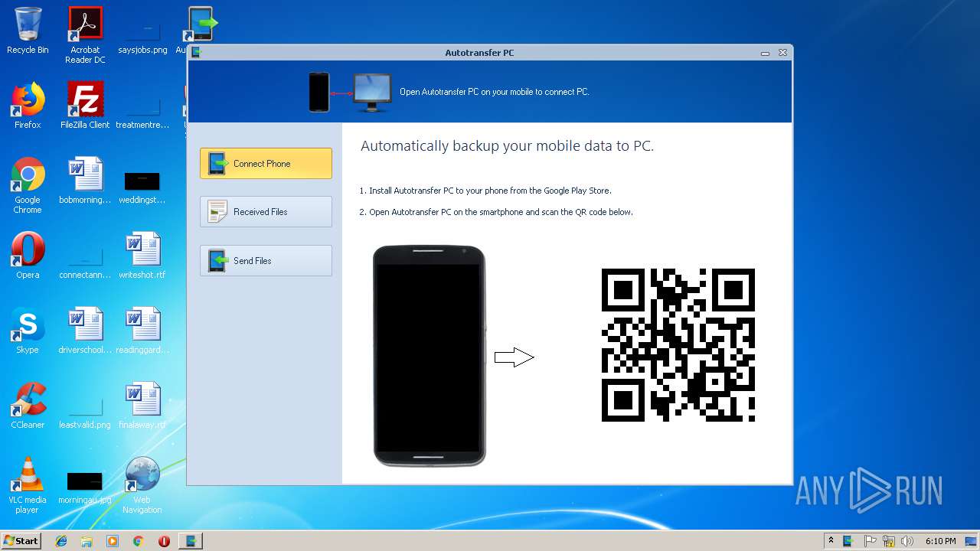Viewport: 980px width, 551px height.
Task: Click the phone-to-monitor banner icon
Action: point(350,92)
